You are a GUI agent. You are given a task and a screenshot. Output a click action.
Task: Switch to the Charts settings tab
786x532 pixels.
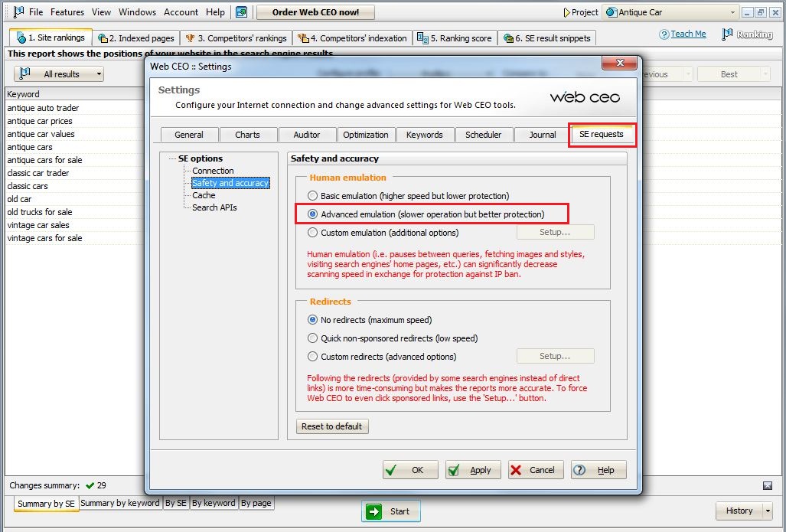pos(248,135)
